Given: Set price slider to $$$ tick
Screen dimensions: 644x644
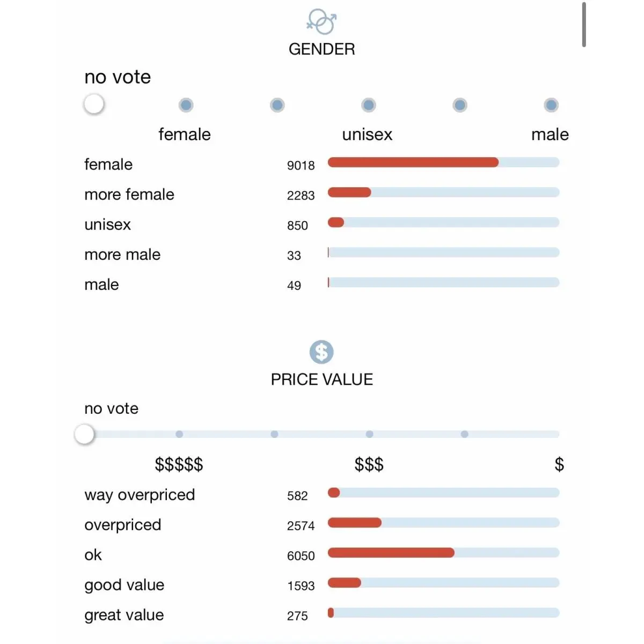Looking at the screenshot, I should pos(369,434).
